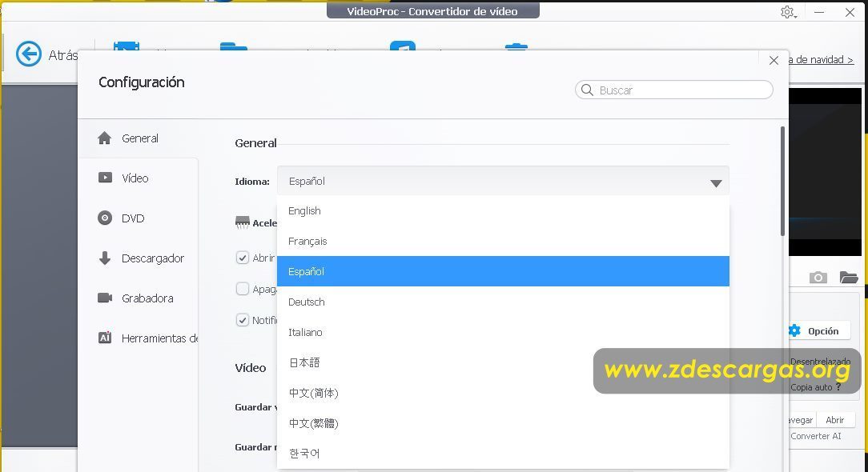The height and width of the screenshot is (472, 868).
Task: Click the download arrow icon beside Descargador
Action: click(105, 258)
